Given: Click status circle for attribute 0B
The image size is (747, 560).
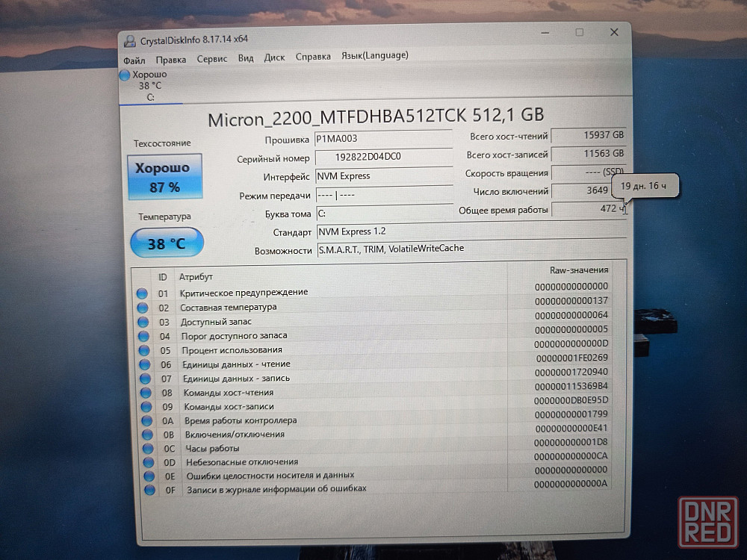Looking at the screenshot, I should (x=148, y=435).
